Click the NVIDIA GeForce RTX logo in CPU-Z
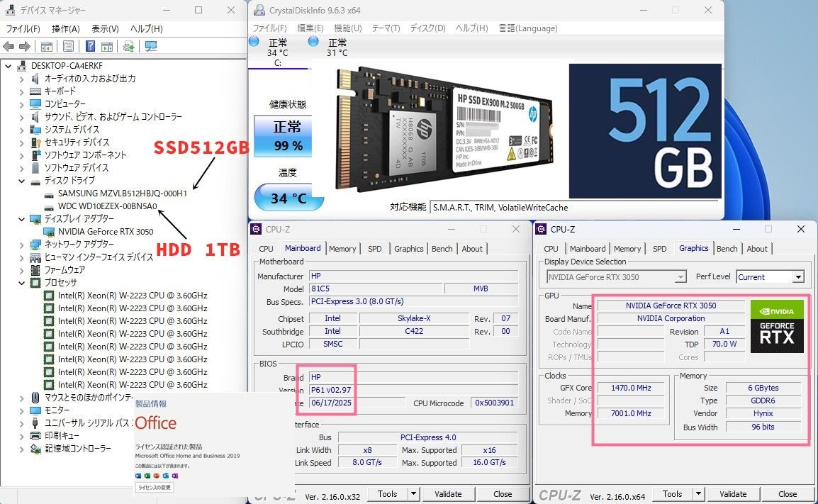Viewport: 818px width, 504px height. pos(777,326)
